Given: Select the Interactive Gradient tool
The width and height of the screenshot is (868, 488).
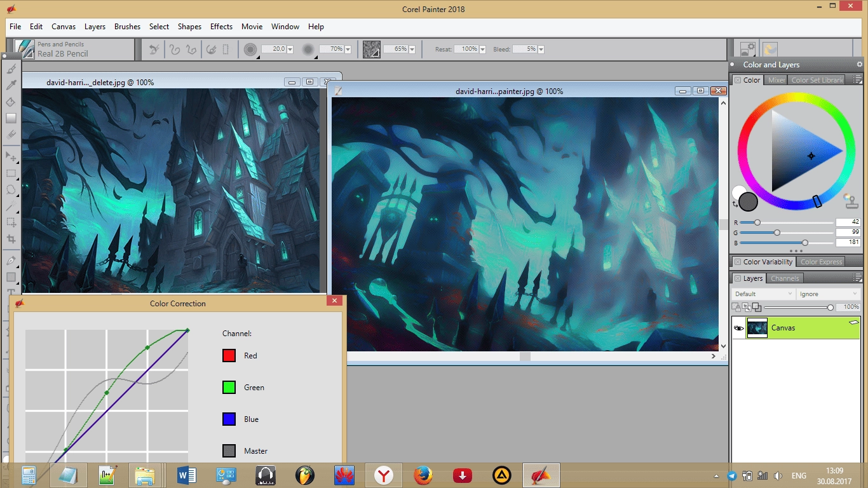Looking at the screenshot, I should pos(11,118).
